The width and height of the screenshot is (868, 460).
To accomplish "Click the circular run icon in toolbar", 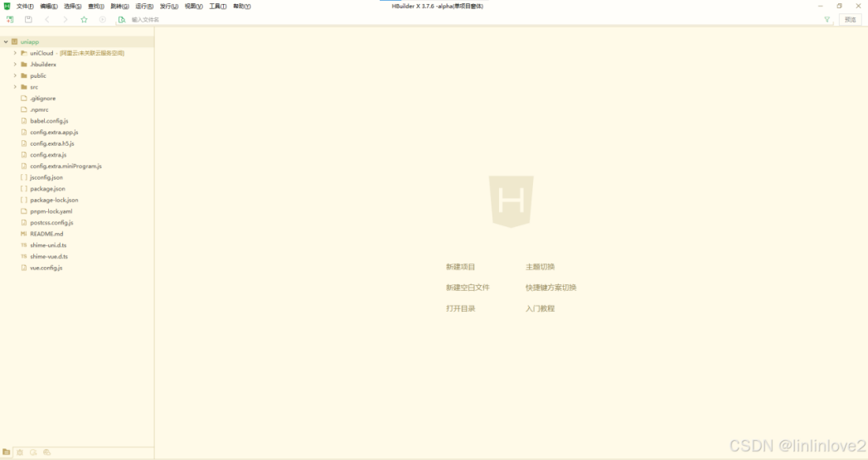I will (103, 19).
